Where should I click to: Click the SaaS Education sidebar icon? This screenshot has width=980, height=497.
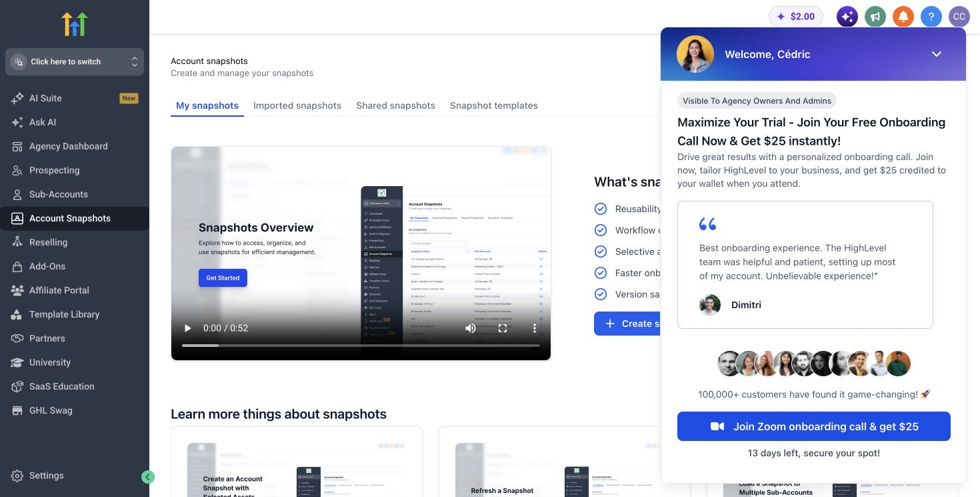[x=17, y=386]
